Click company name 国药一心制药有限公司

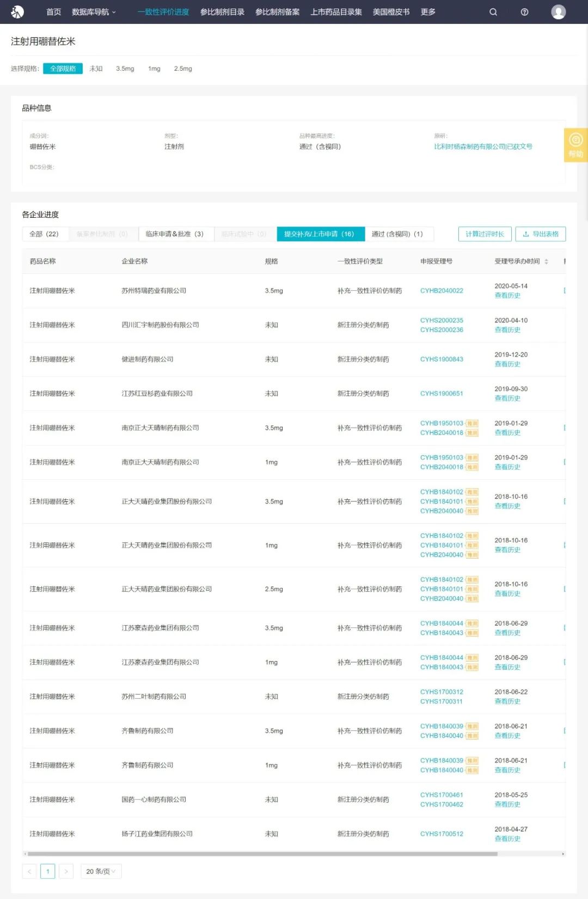tap(154, 800)
